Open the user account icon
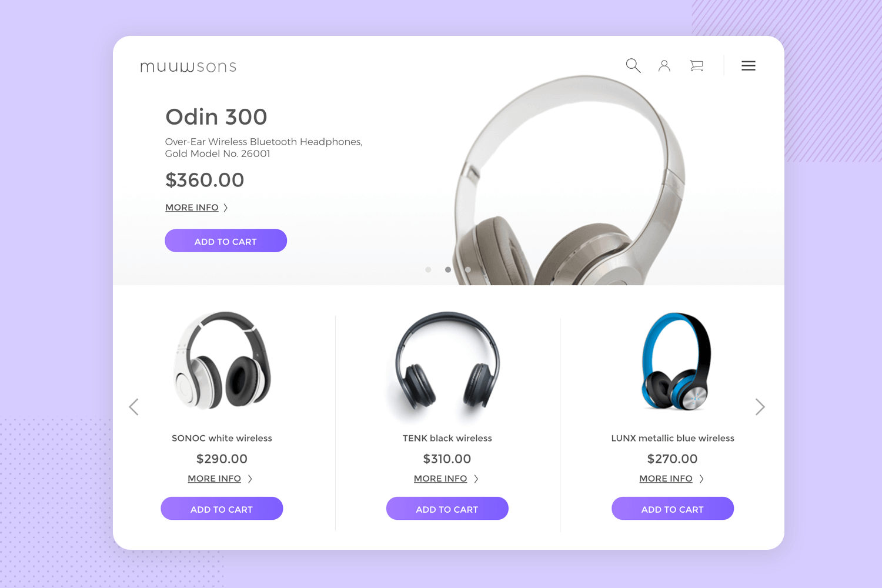Screen dimensions: 882x588 (664, 66)
